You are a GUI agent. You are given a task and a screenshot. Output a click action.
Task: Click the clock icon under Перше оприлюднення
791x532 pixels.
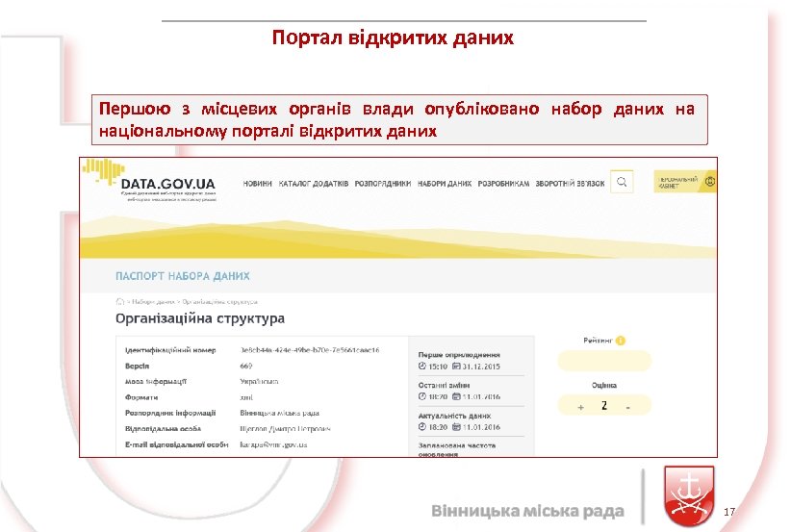(x=422, y=367)
